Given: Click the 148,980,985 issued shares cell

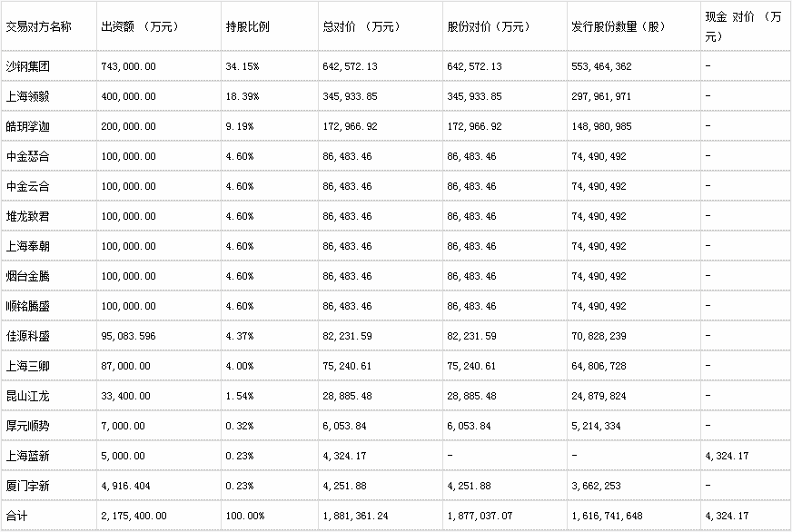Looking at the screenshot, I should coord(633,126).
